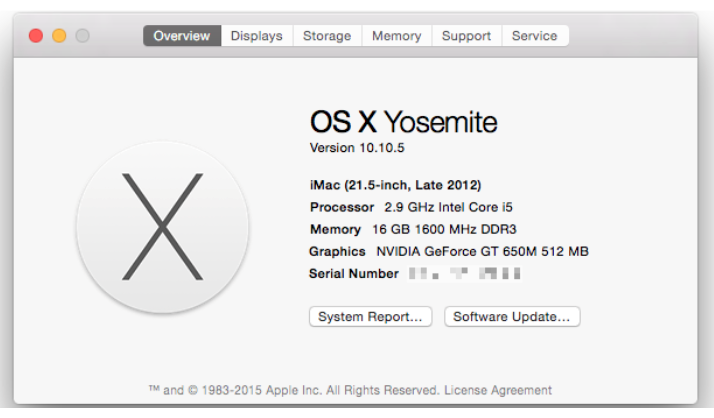This screenshot has width=714, height=418.
Task: Select the Storage tab
Action: point(327,36)
